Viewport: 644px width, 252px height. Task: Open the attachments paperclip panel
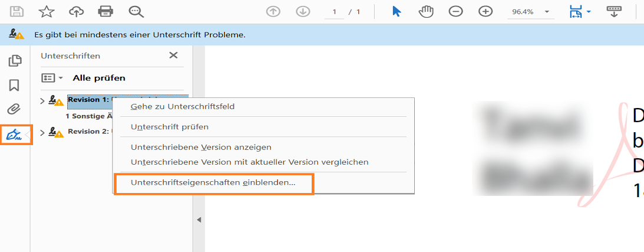point(15,109)
